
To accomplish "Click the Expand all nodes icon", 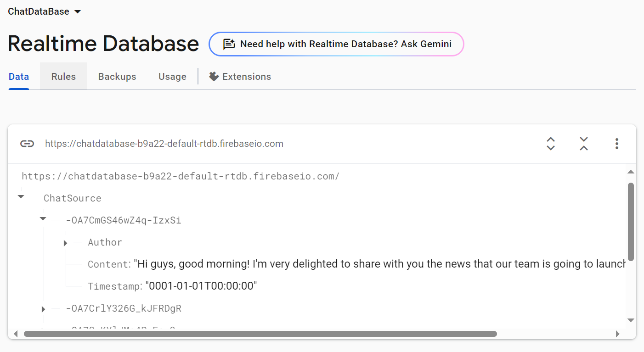I will coord(551,144).
